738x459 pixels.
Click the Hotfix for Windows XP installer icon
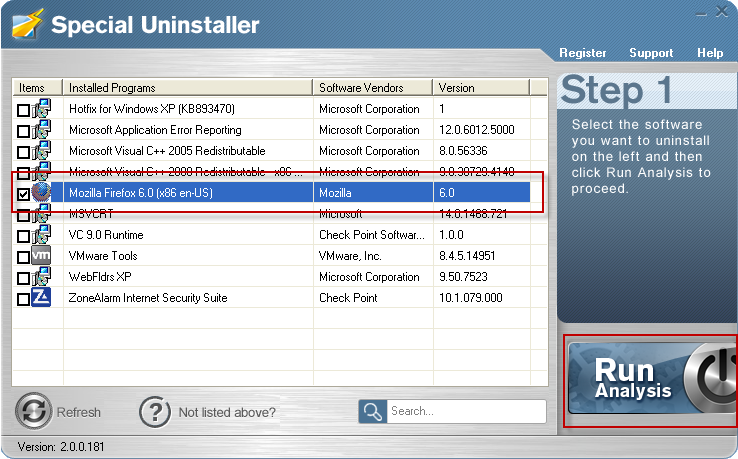(41, 109)
